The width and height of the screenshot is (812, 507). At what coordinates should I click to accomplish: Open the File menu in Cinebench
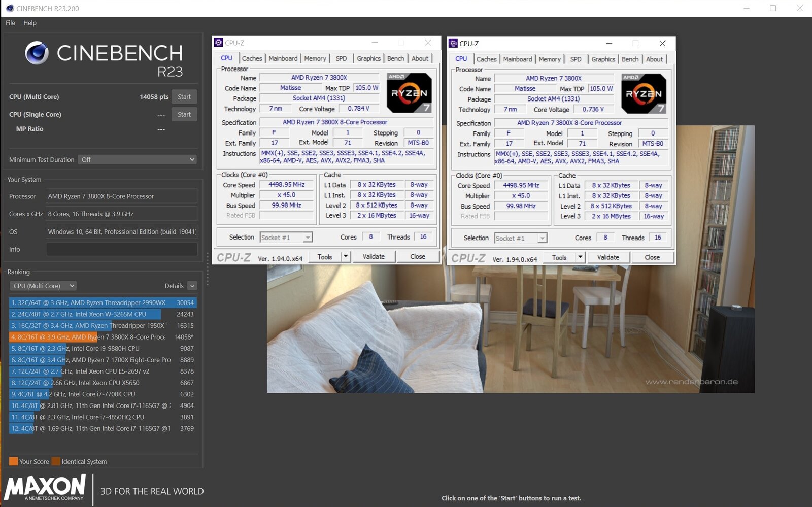click(11, 23)
